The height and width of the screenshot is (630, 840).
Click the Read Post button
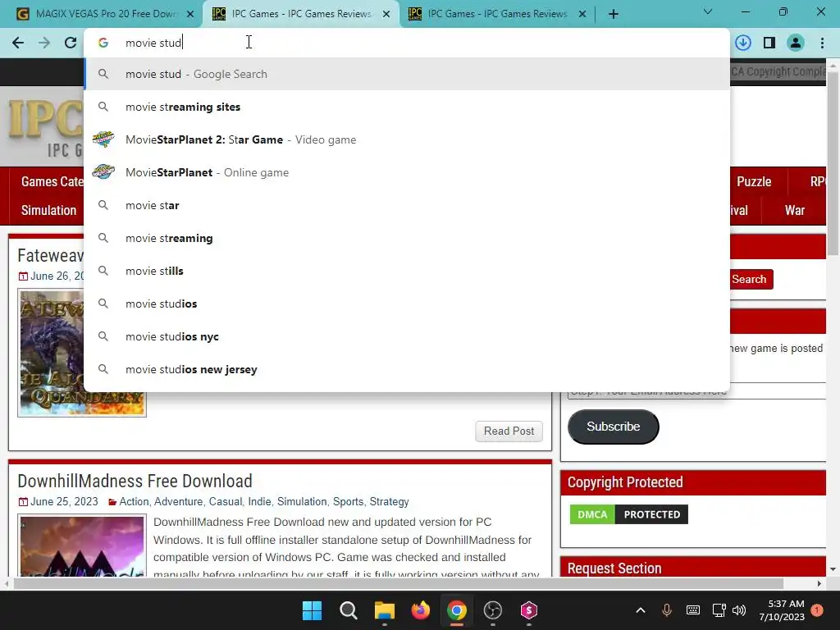click(x=509, y=431)
